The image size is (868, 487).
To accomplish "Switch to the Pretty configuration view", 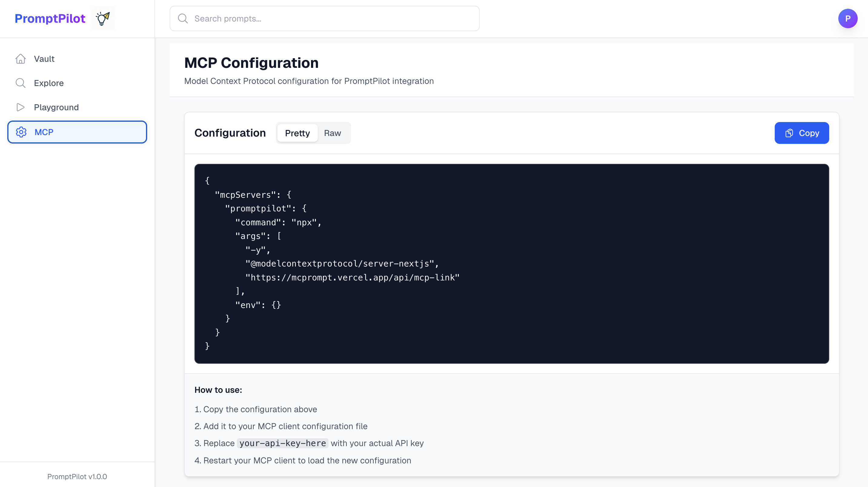I will (297, 133).
